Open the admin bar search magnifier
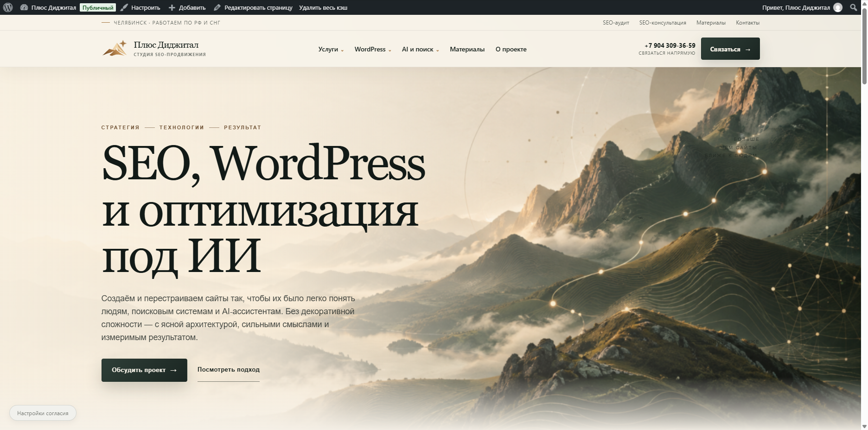This screenshot has height=430, width=868. click(x=854, y=7)
